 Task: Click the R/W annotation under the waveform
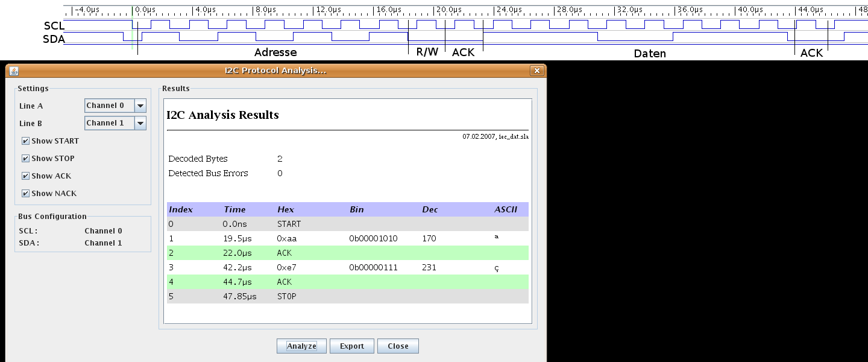pos(427,52)
